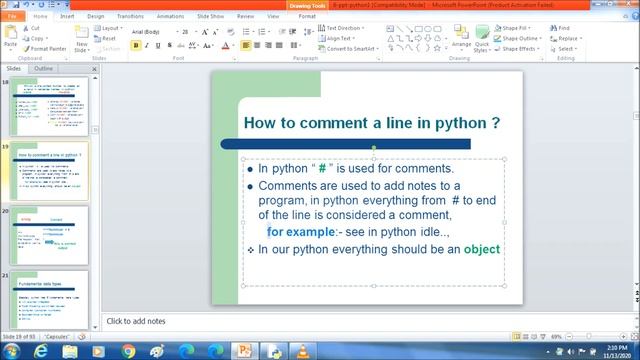640x360 pixels.
Task: Open the Select menu
Action: (563, 49)
